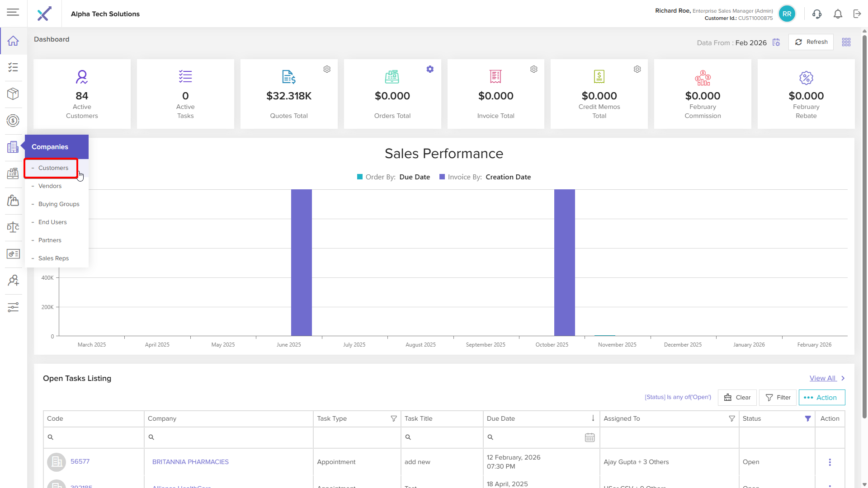Open Assigned To column filter
868x488 pixels.
pyautogui.click(x=732, y=419)
